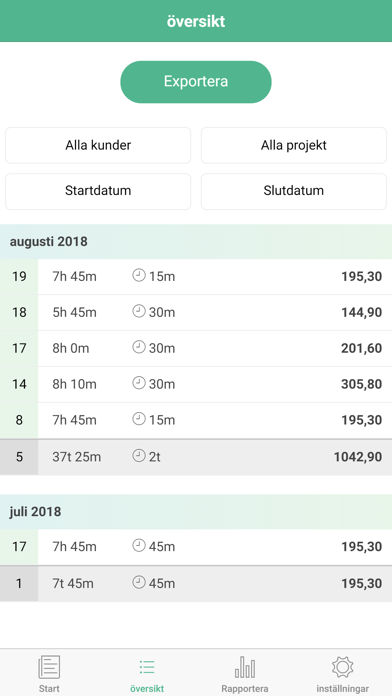Tap the översikt list icon

147,667
